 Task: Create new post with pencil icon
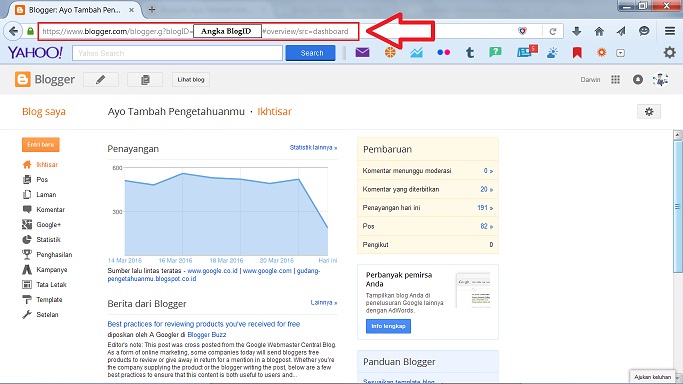tap(101, 80)
